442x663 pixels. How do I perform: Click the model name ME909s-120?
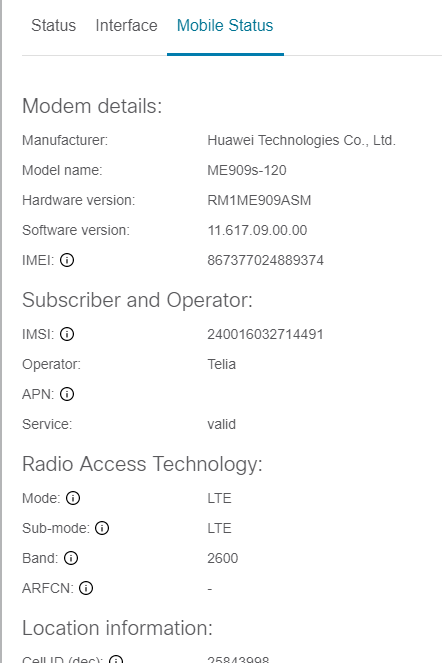coord(247,170)
